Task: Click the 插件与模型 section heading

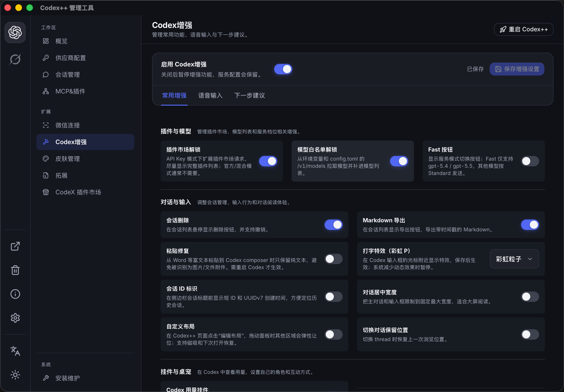Action: tap(176, 131)
